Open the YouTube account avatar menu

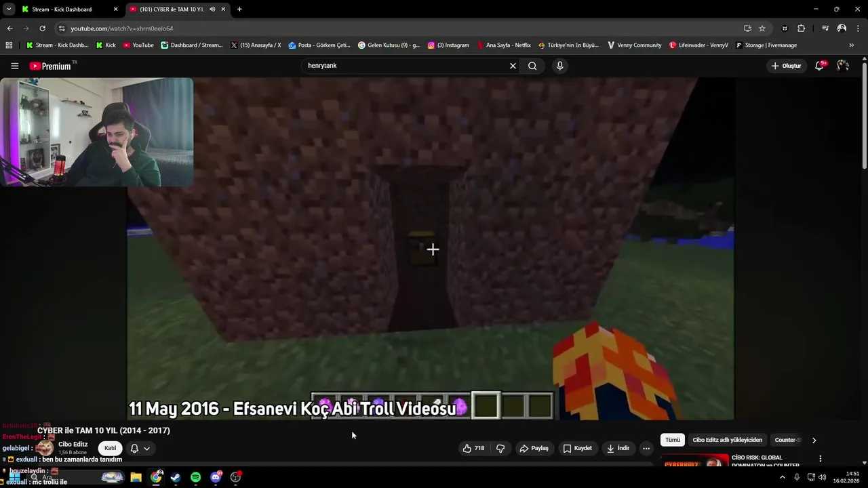[x=843, y=66]
